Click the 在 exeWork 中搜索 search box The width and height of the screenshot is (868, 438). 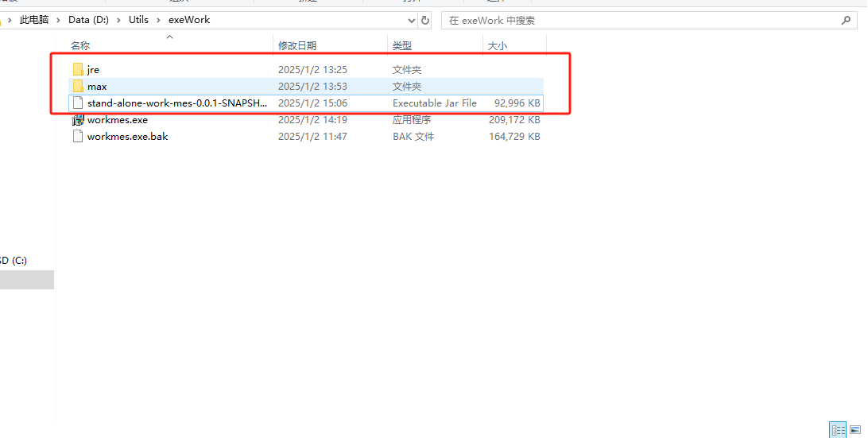tap(636, 20)
